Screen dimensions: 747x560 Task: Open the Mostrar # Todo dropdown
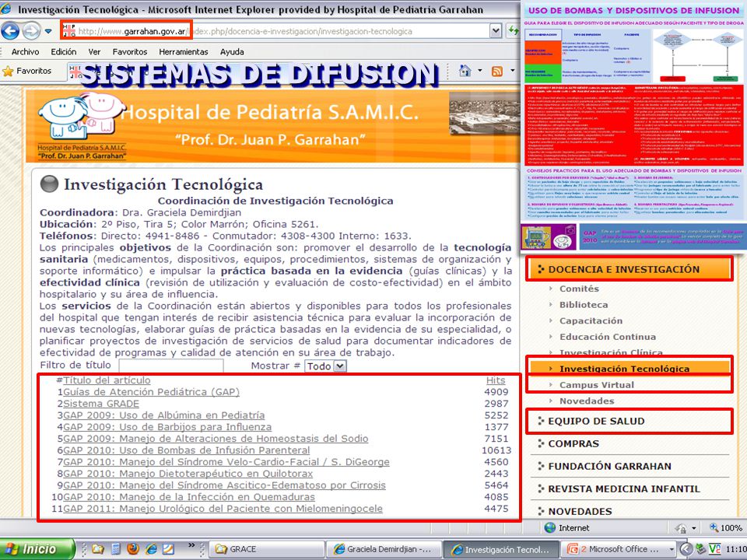point(325,366)
